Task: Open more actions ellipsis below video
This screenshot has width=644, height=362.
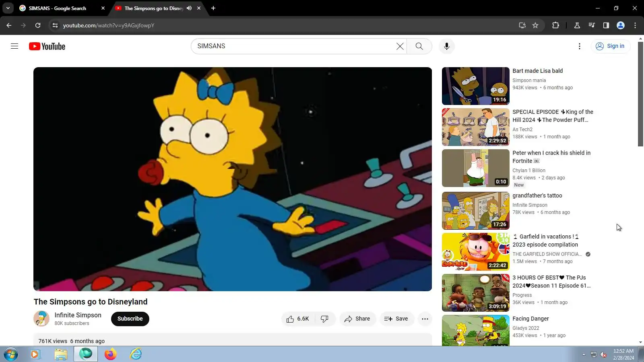Action: click(x=425, y=319)
